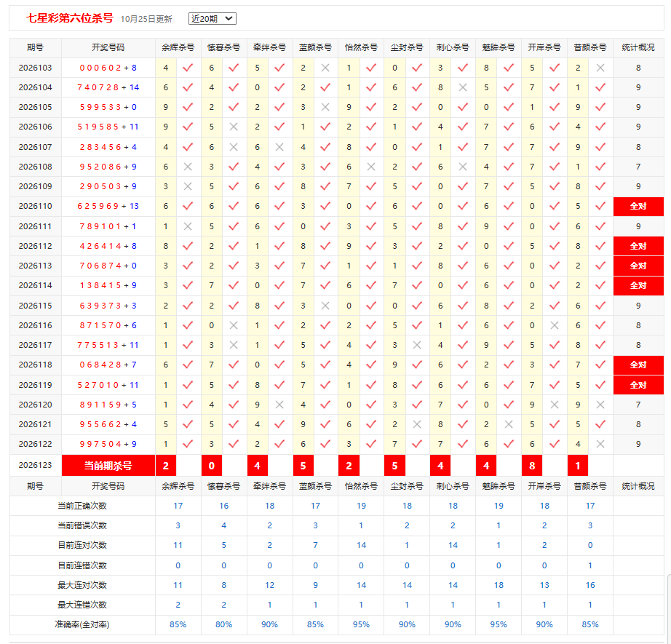Click the red 8 box in row 2026123
Screen dimensions: 671x644
pos(532,466)
